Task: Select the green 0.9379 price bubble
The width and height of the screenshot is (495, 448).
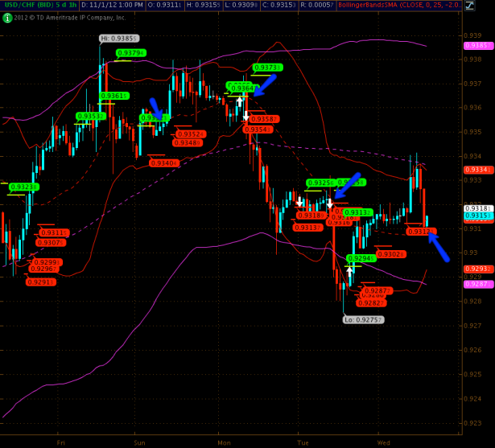Action: tap(130, 52)
